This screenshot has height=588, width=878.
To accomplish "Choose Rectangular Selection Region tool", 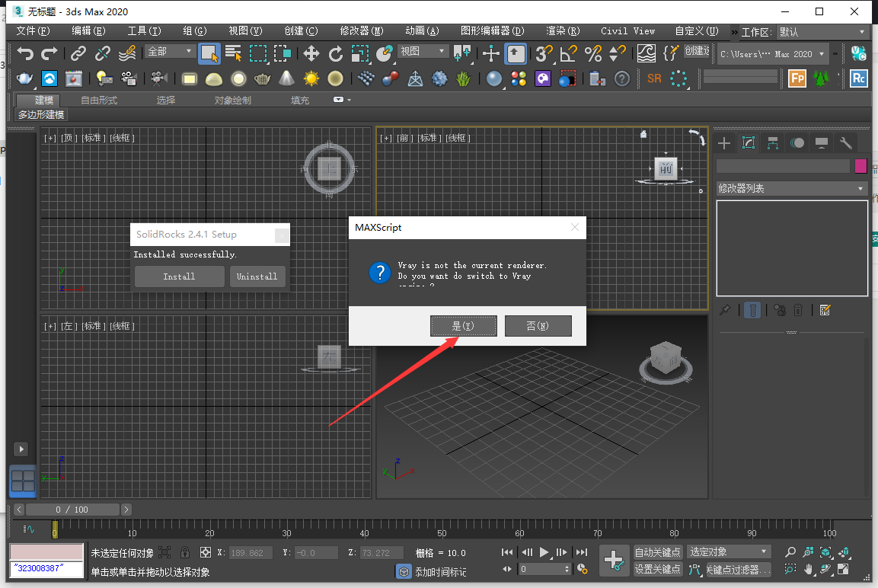I will coord(257,54).
